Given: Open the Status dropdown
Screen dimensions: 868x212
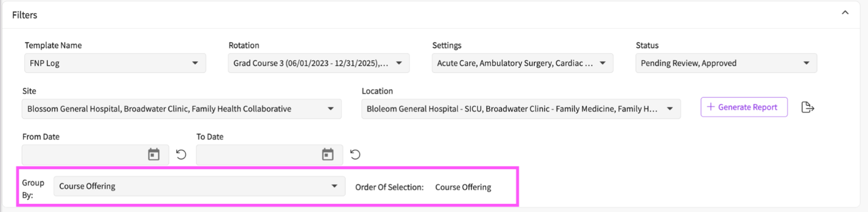Looking at the screenshot, I should [x=726, y=63].
